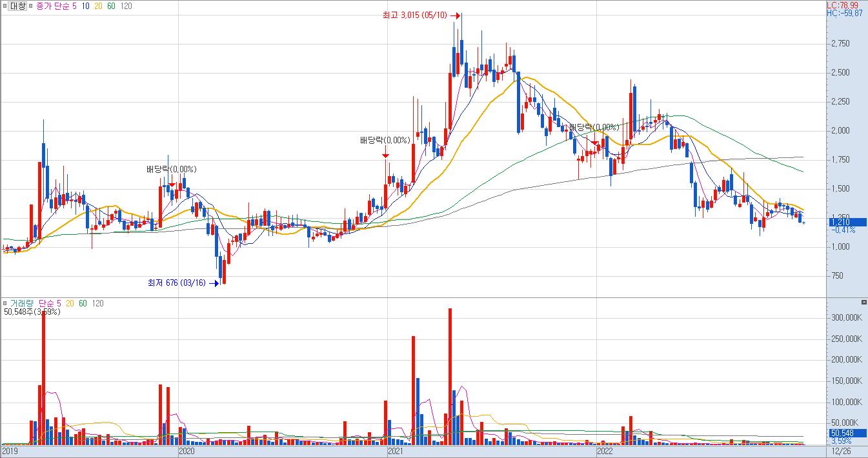Click the 2021 year label on time axis
The image size is (868, 458).
click(x=395, y=452)
